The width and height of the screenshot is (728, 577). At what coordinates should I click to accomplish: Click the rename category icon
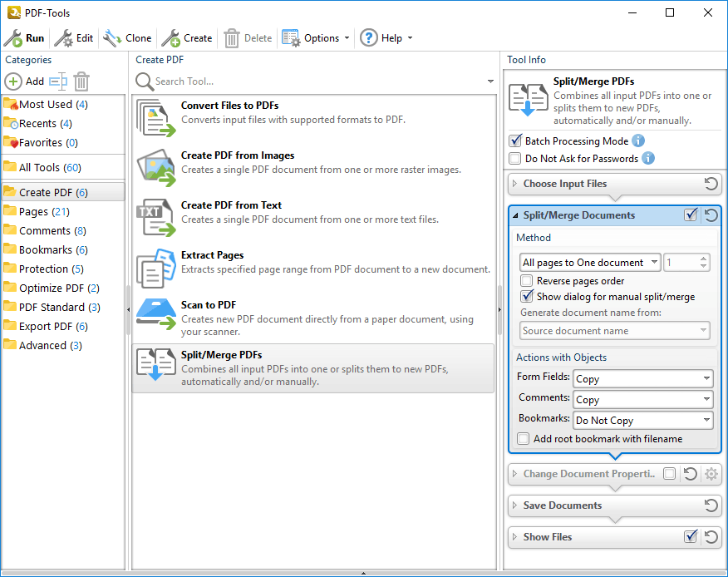tap(57, 81)
